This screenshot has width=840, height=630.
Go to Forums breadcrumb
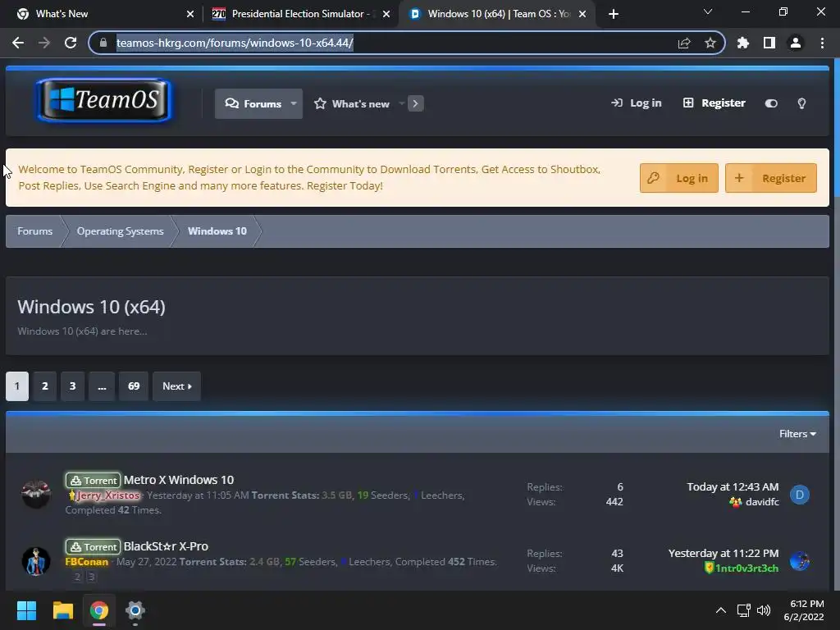pyautogui.click(x=34, y=231)
